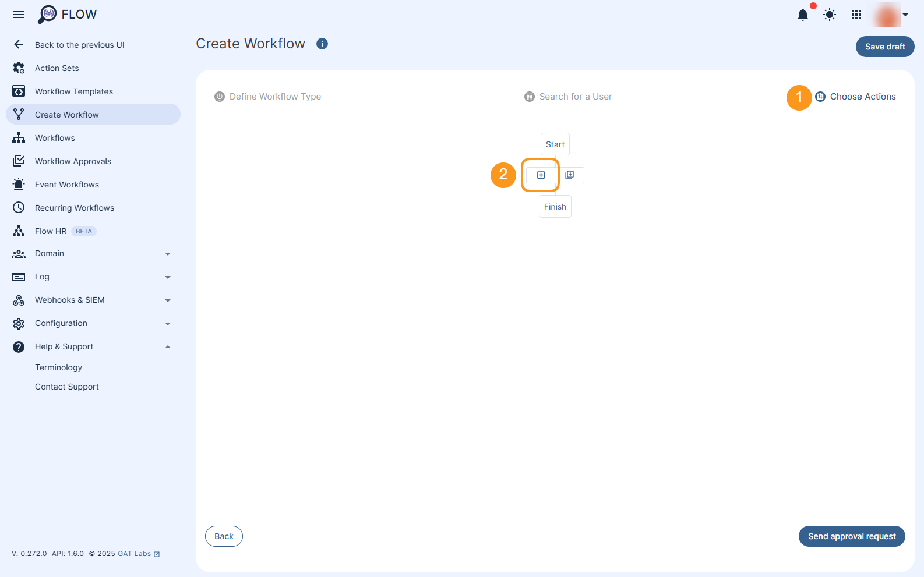The height and width of the screenshot is (577, 924).
Task: Expand the Webhooks & SIEM arrow
Action: pos(168,300)
